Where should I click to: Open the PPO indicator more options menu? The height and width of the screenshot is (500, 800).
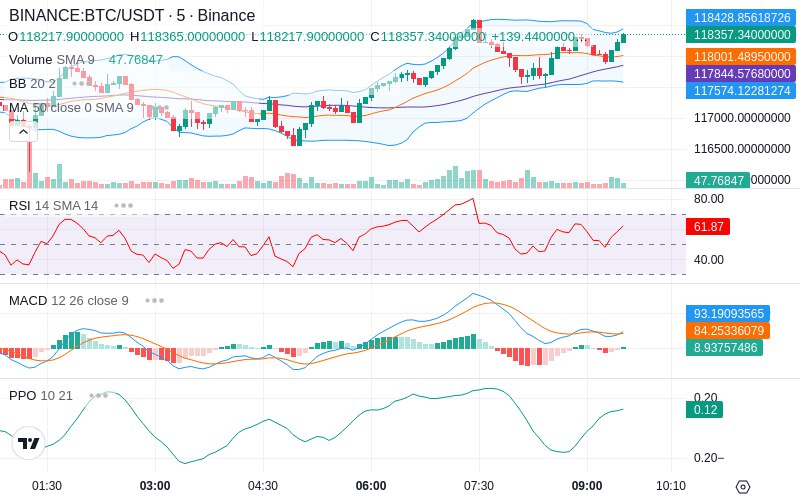(98, 395)
